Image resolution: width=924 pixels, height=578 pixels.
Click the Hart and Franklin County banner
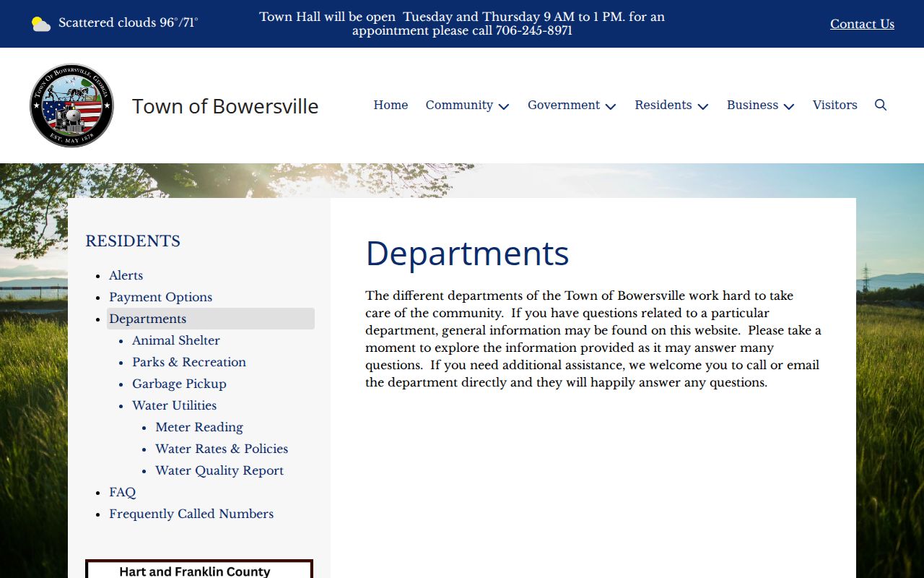[199, 569]
